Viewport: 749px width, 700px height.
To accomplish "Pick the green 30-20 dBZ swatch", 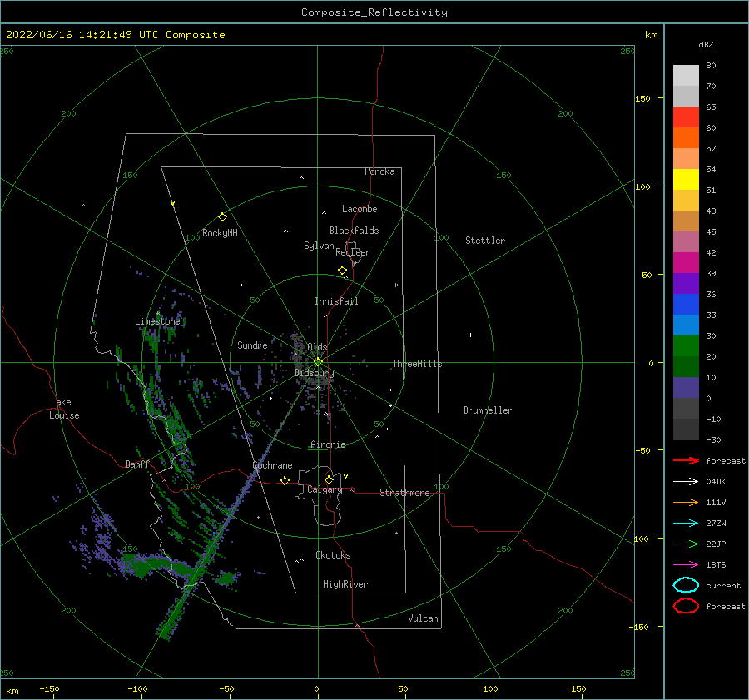I will pyautogui.click(x=686, y=346).
